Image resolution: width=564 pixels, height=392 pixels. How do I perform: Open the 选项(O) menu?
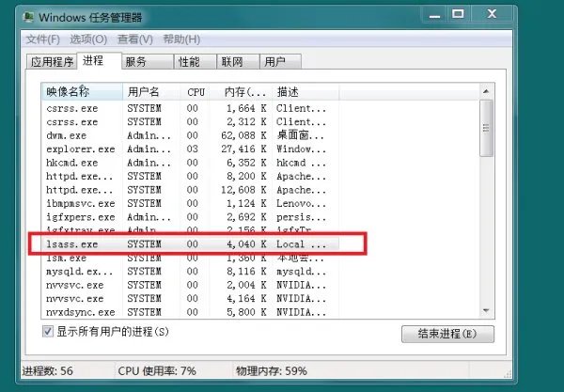(88, 39)
